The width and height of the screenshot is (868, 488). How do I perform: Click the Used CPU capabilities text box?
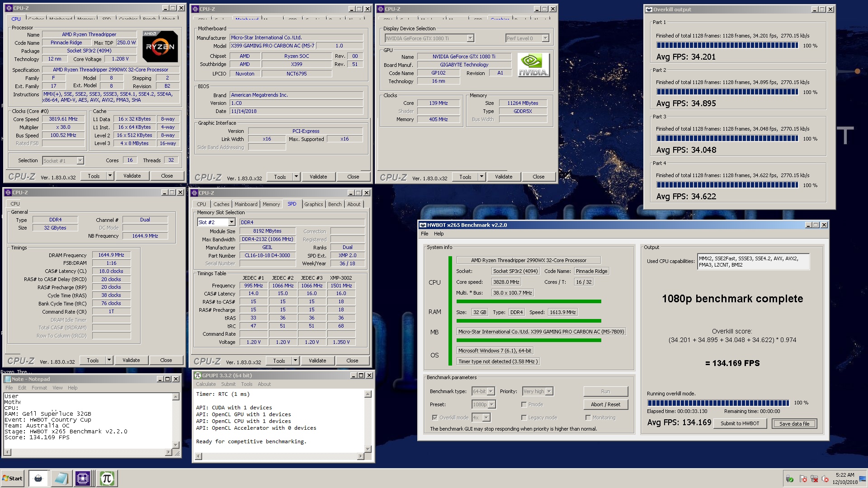tap(753, 262)
